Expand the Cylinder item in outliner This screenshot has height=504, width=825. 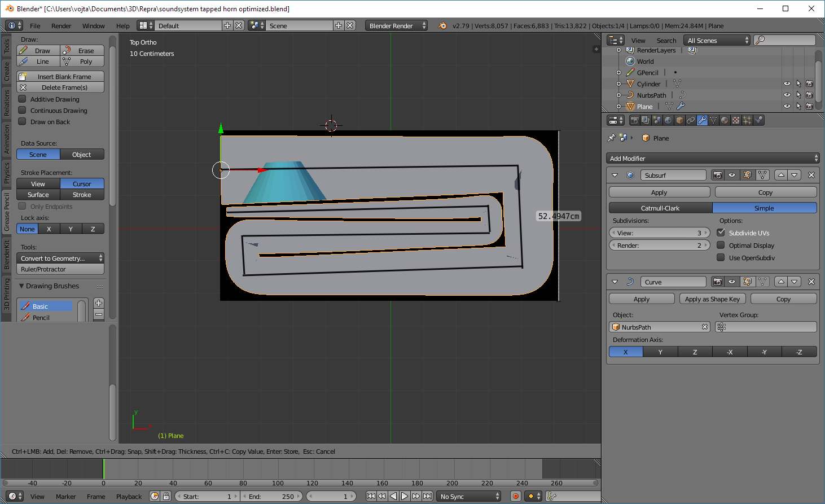[618, 84]
